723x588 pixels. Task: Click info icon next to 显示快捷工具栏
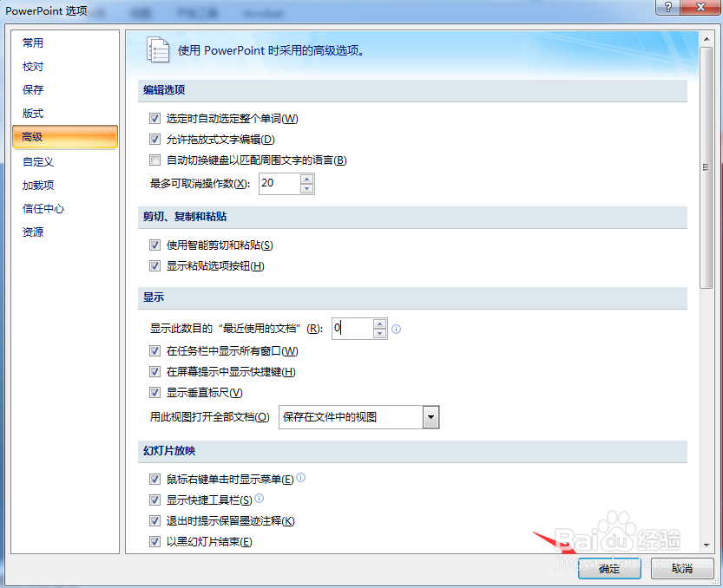pyautogui.click(x=260, y=498)
